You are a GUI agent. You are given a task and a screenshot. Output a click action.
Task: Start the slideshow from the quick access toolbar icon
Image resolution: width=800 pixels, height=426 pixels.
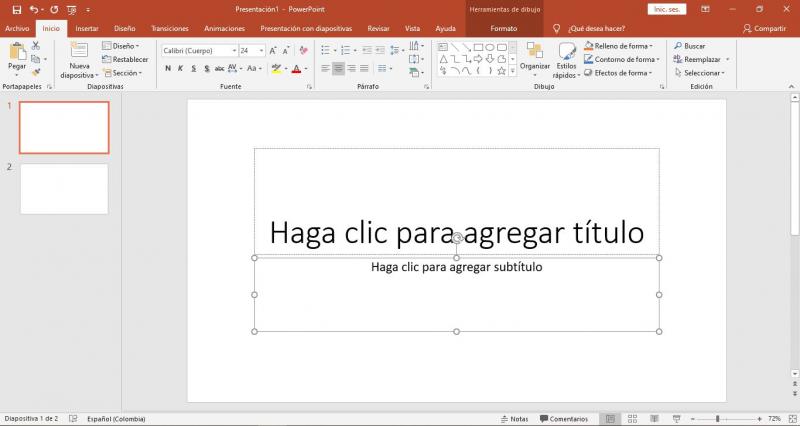click(72, 9)
